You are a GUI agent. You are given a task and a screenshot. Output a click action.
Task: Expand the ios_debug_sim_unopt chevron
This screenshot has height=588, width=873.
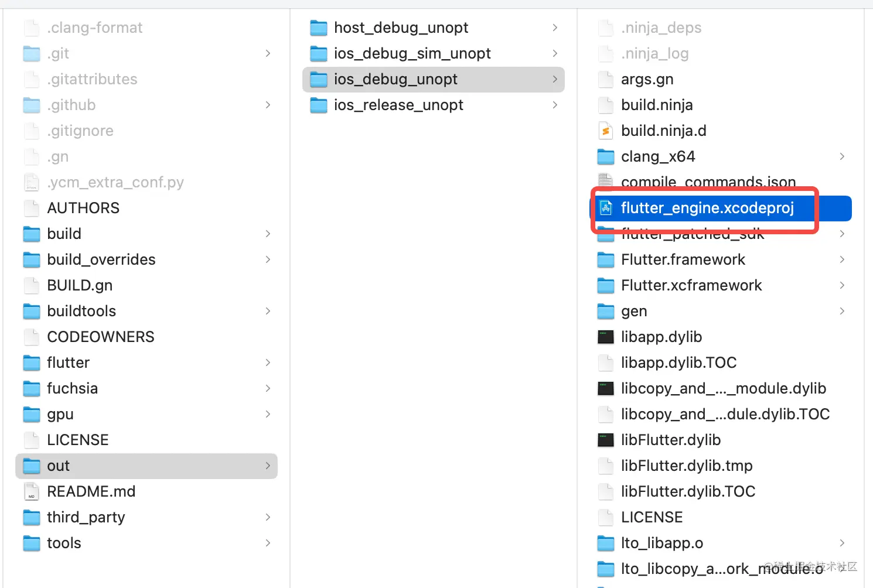coord(555,53)
